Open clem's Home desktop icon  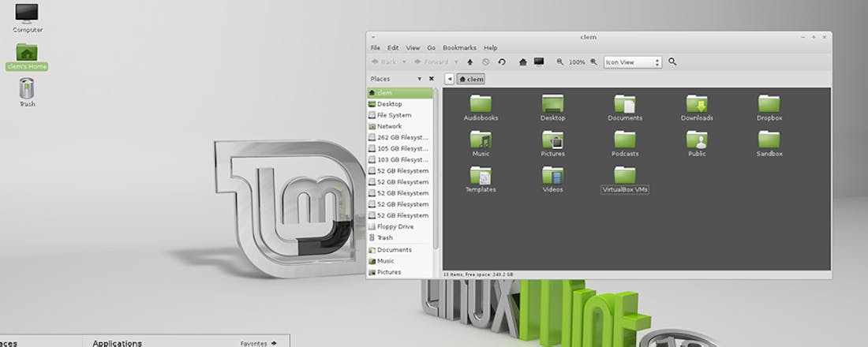pyautogui.click(x=27, y=57)
